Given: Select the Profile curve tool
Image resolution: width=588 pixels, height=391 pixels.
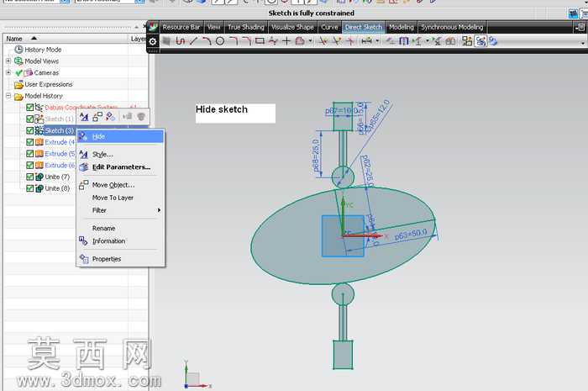Looking at the screenshot, I should pos(181,41).
